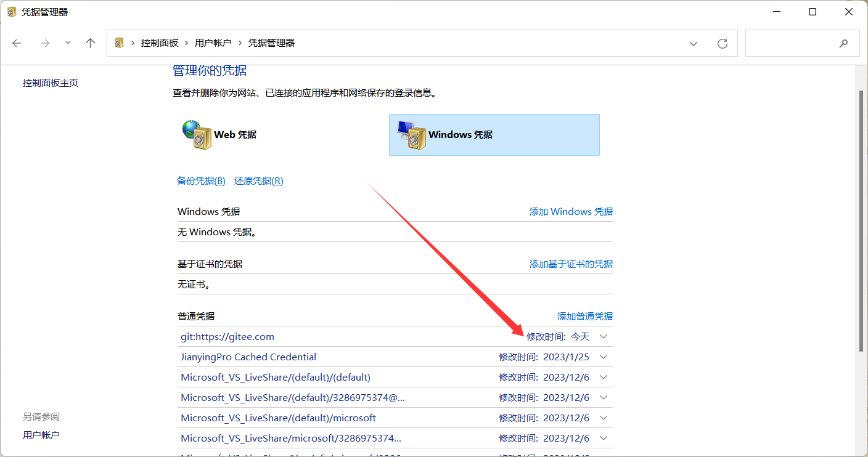Select Microsoft_VS_LiveShare/(default)/3286975374@... entry name
868x457 pixels.
pos(293,397)
